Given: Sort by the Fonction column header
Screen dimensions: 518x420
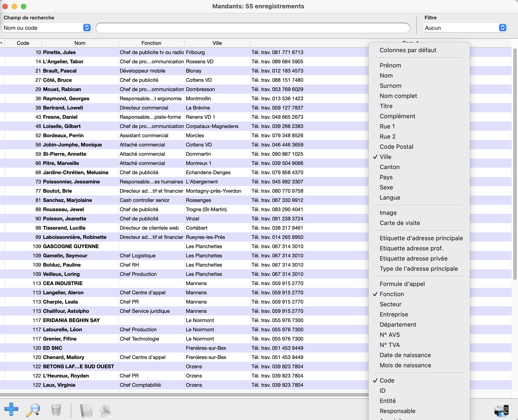Looking at the screenshot, I should [151, 43].
